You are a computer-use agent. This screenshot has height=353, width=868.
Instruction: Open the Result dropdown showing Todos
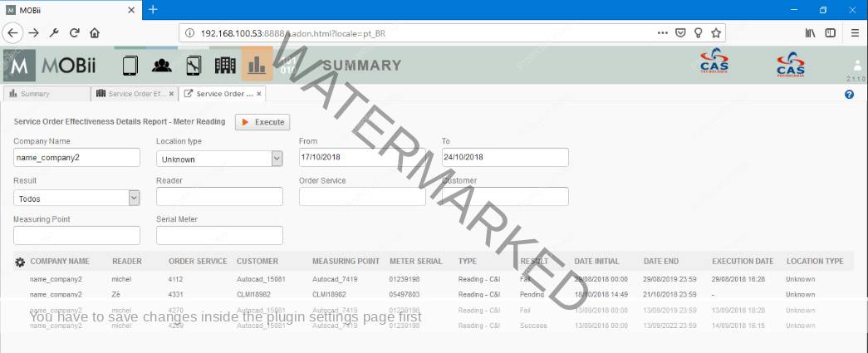point(134,198)
